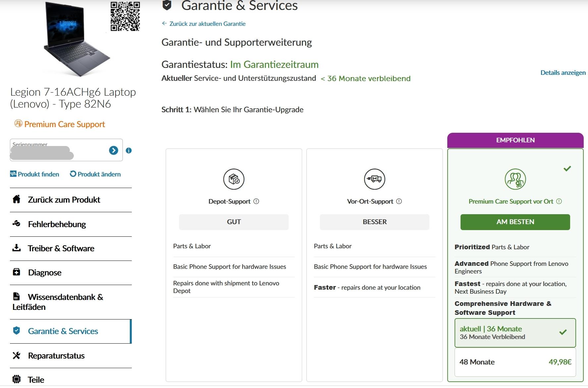The image size is (588, 388).
Task: Click the Produkt ändern refresh icon
Action: pyautogui.click(x=73, y=174)
